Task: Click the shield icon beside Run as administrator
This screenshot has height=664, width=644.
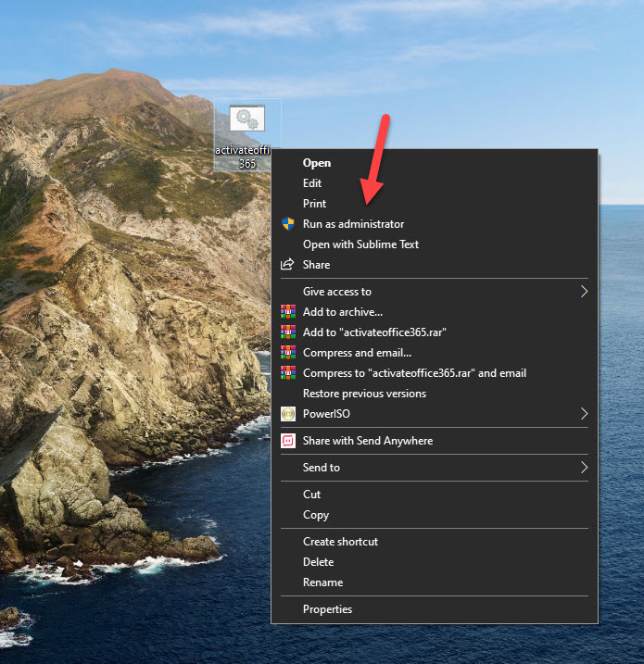Action: (x=288, y=224)
